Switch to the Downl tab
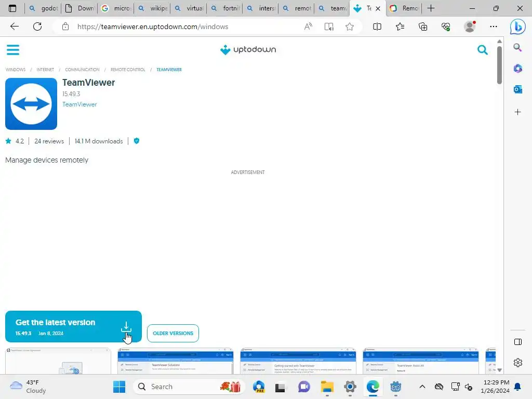 (x=79, y=8)
